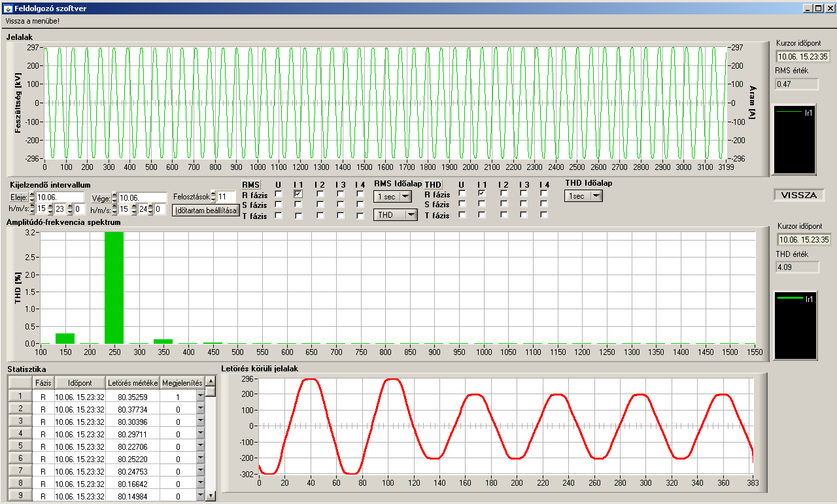Toggle THD R fázis I1 checkbox
Image resolution: width=837 pixels, height=504 pixels.
pos(482,193)
